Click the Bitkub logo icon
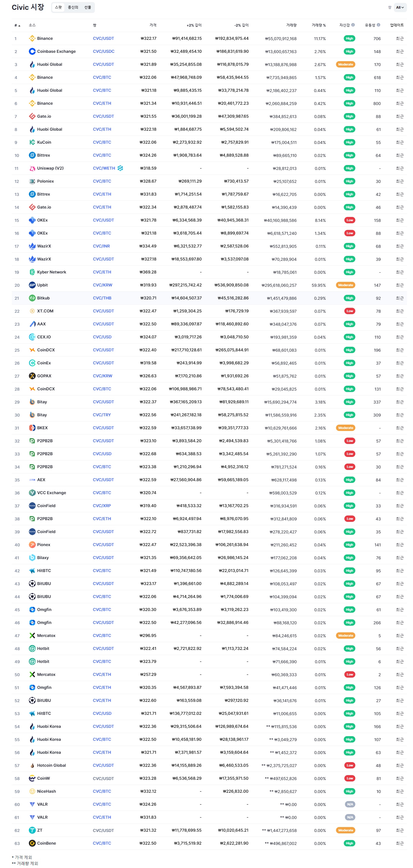This screenshot has width=413, height=868. pyautogui.click(x=32, y=298)
